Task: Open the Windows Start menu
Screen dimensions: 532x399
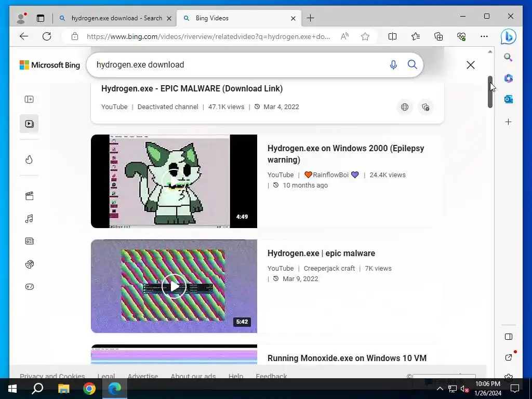Action: pos(12,389)
